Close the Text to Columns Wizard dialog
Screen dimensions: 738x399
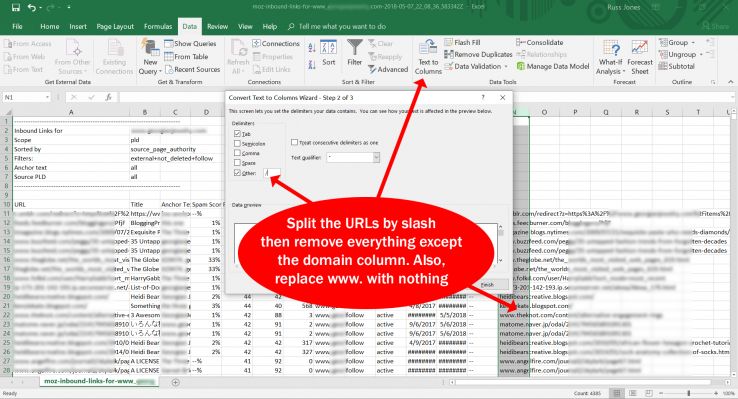pyautogui.click(x=503, y=97)
